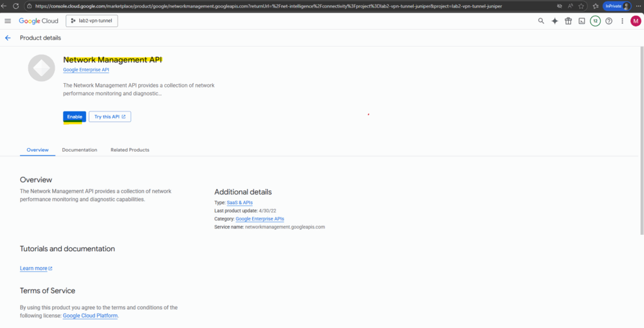The width and height of the screenshot is (644, 328).
Task: Open the Gemini sparkle assistant icon
Action: click(555, 21)
